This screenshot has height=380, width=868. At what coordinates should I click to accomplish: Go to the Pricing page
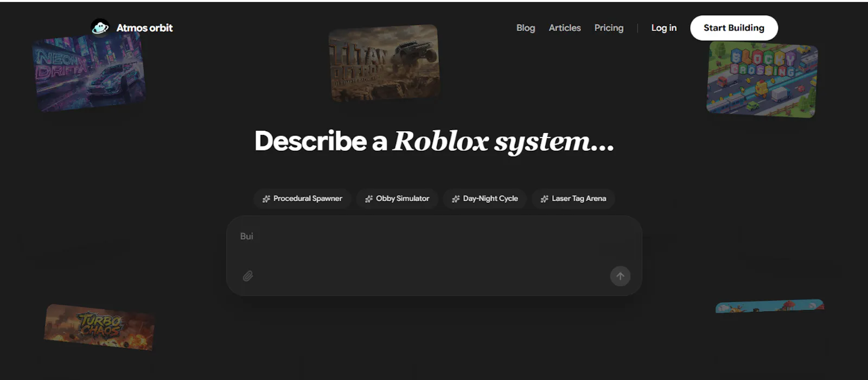[609, 28]
